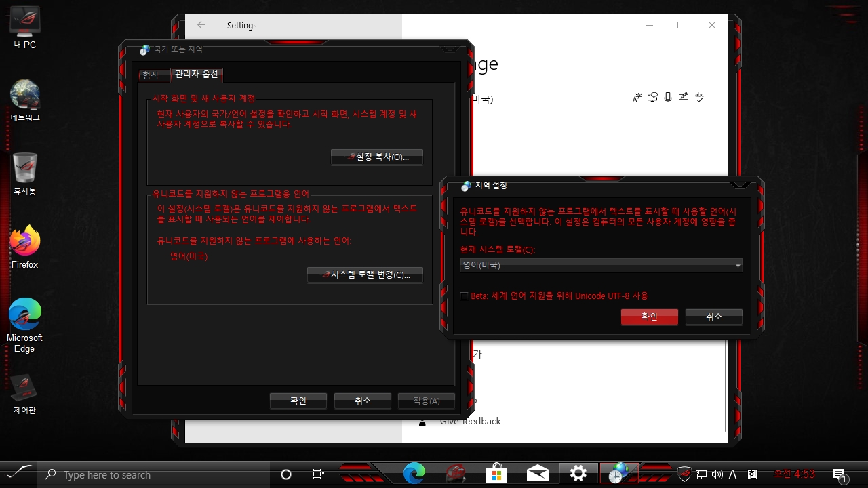
Task: Open volume control in system tray
Action: pyautogui.click(x=717, y=475)
